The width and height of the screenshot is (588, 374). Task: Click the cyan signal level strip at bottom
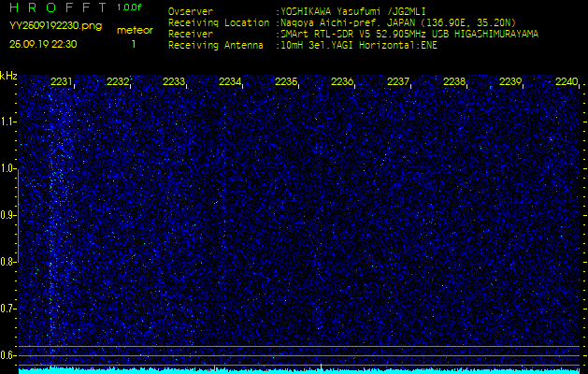[299, 369]
